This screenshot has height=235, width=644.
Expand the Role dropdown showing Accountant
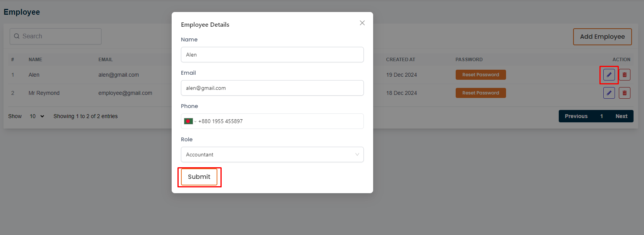[272, 154]
